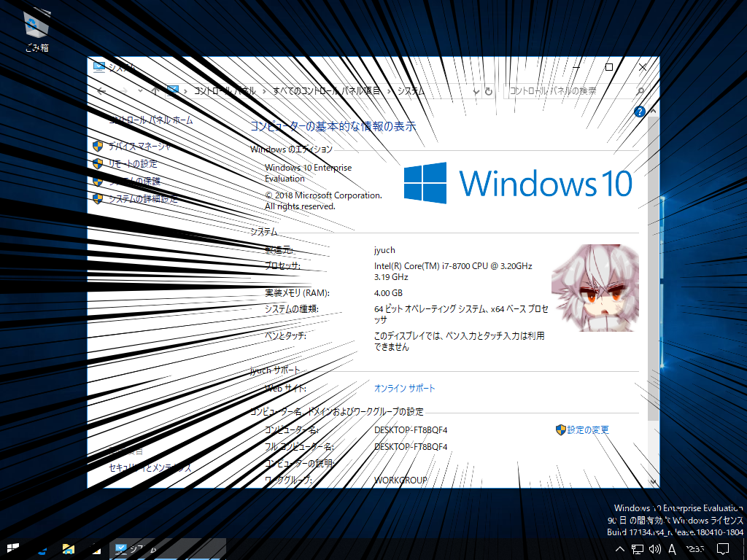Select コンピューター名 value DESKTOP-FT8BQF4

[411, 429]
